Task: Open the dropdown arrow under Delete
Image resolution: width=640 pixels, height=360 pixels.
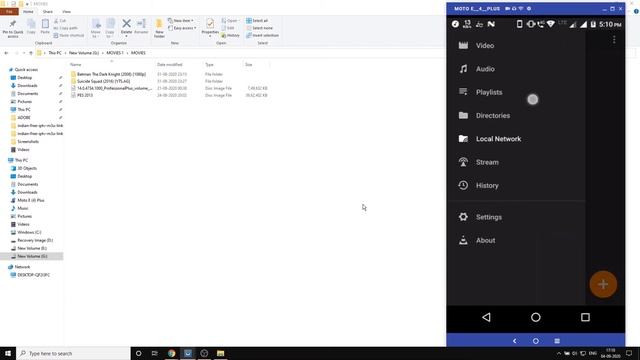Action: point(127,36)
